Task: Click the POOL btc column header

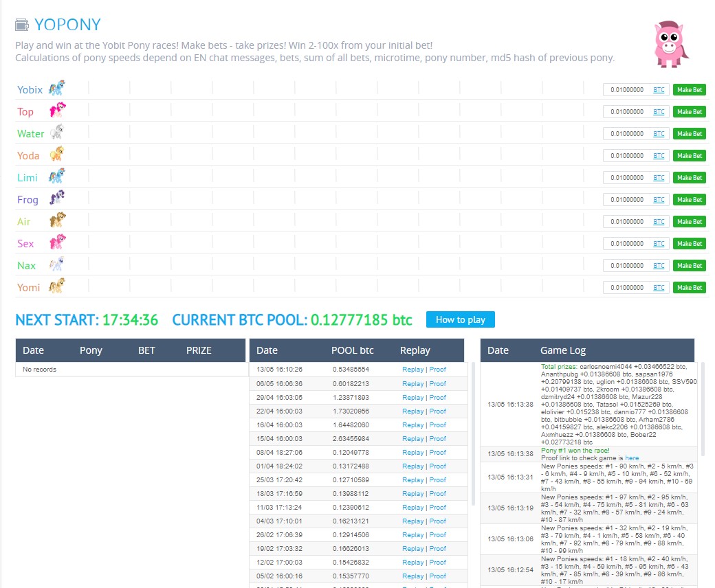Action: 353,350
